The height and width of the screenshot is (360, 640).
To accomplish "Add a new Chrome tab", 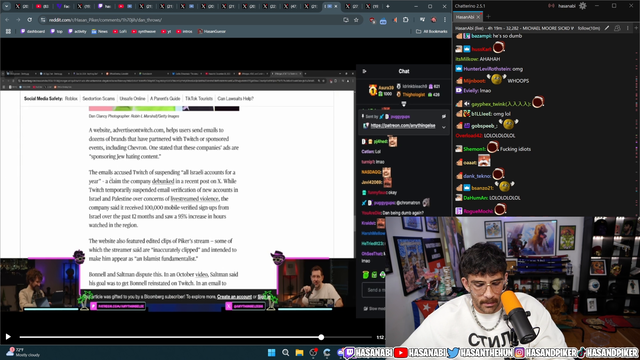I will click(388, 6).
